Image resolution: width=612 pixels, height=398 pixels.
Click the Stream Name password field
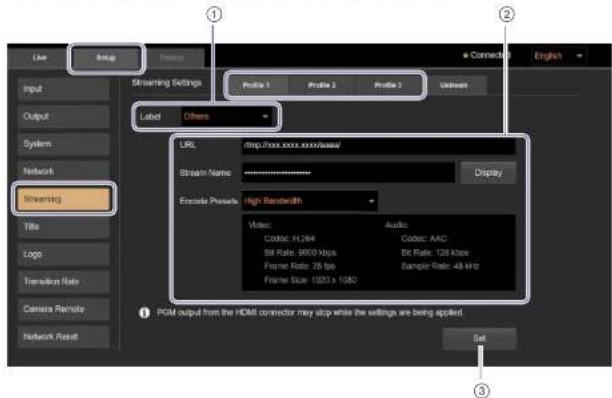(x=349, y=172)
